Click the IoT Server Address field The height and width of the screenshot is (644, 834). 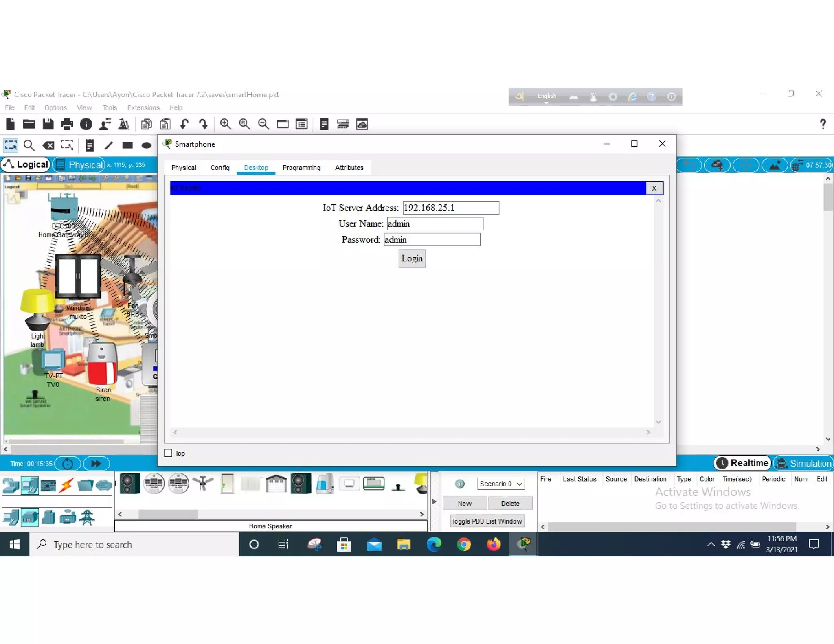(x=450, y=208)
